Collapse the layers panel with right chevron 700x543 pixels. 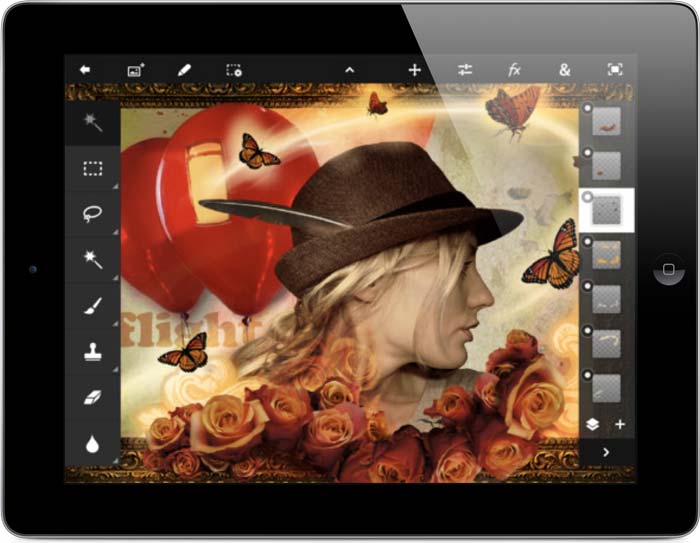pos(606,452)
